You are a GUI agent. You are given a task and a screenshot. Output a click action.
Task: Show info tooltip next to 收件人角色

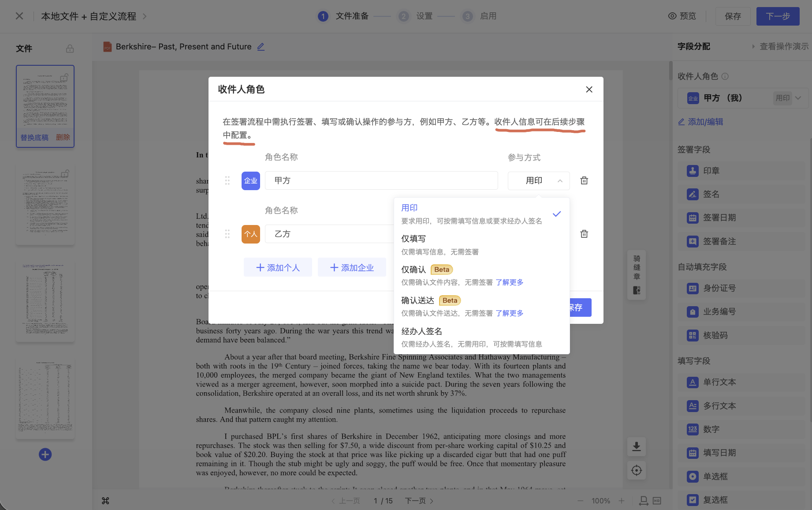coord(725,76)
